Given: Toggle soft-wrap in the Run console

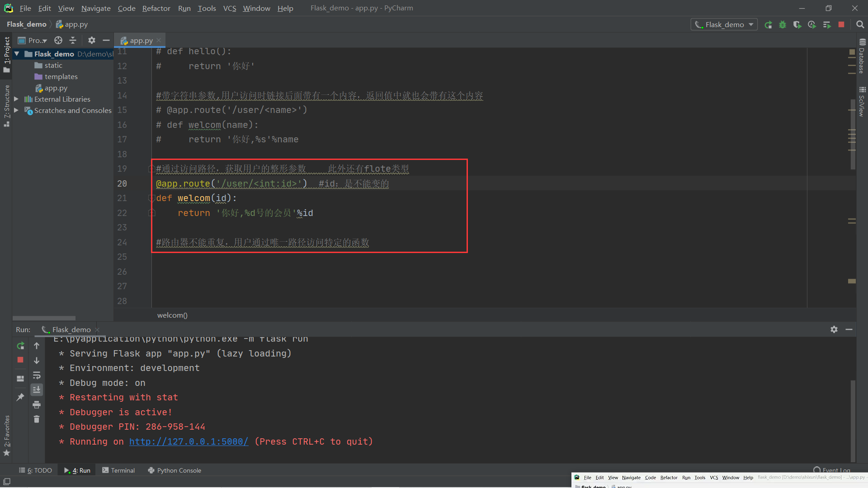Looking at the screenshot, I should [37, 375].
